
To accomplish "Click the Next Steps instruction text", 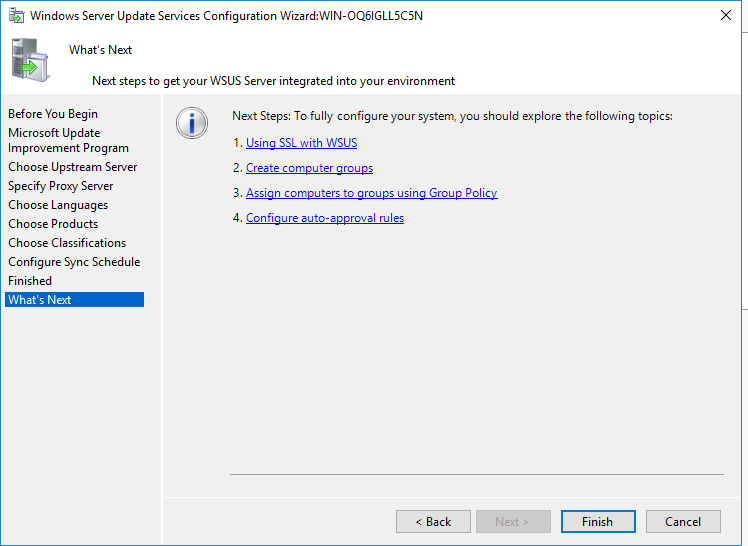I will pyautogui.click(x=452, y=116).
